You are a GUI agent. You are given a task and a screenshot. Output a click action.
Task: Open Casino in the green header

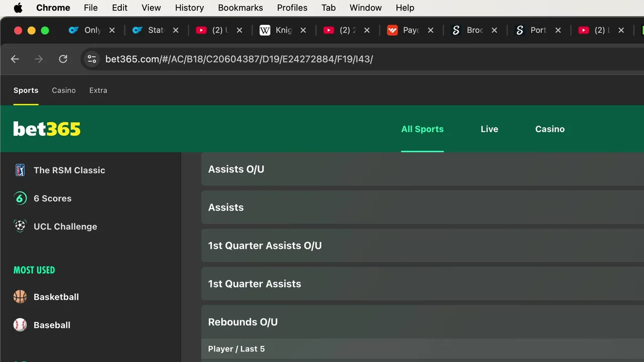coord(550,129)
